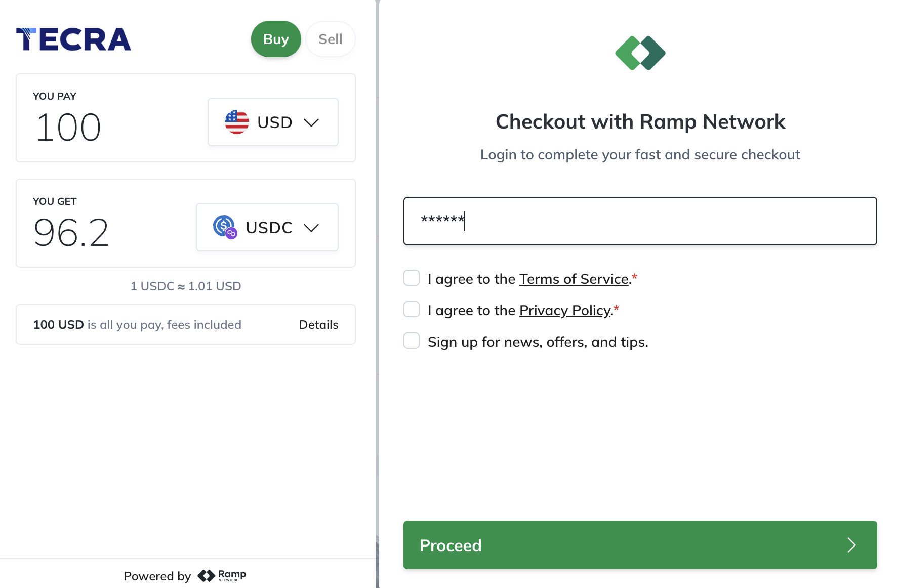This screenshot has height=588, width=899.
Task: Check the Terms of Service agreement box
Action: pyautogui.click(x=412, y=278)
